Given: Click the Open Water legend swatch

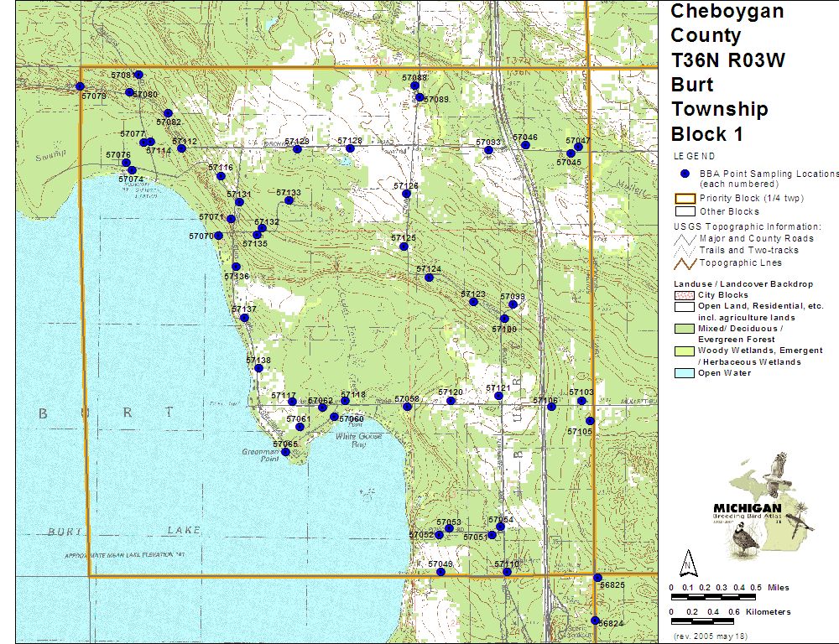Looking at the screenshot, I should tap(685, 373).
